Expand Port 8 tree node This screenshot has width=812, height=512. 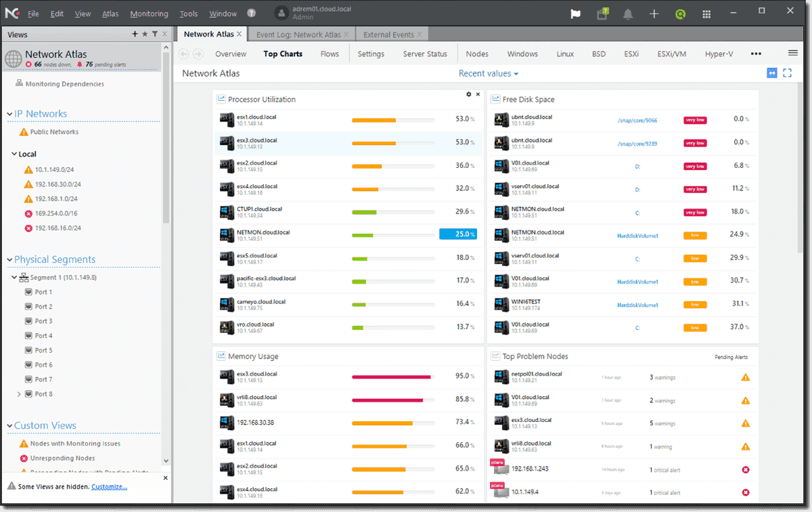[19, 394]
